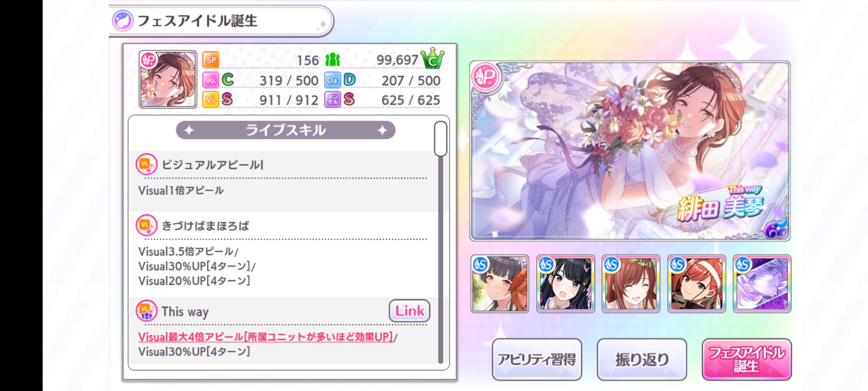Tap the Link badge on This way
Screen dimensions: 868x391
pos(409,311)
